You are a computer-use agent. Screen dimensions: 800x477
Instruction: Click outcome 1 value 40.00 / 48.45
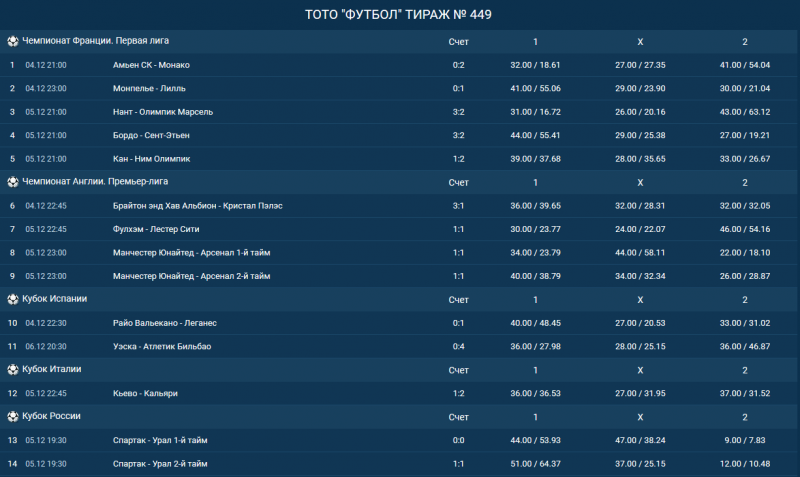[x=535, y=323]
